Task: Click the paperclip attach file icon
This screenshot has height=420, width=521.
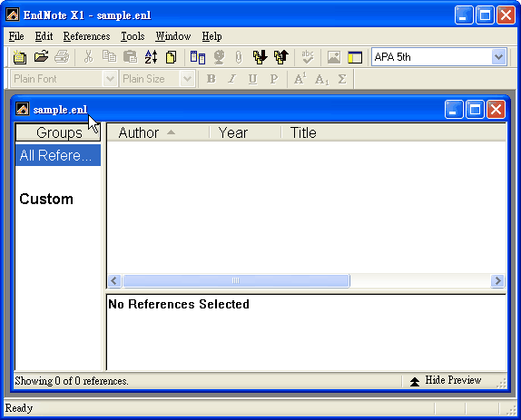Action: [x=239, y=57]
